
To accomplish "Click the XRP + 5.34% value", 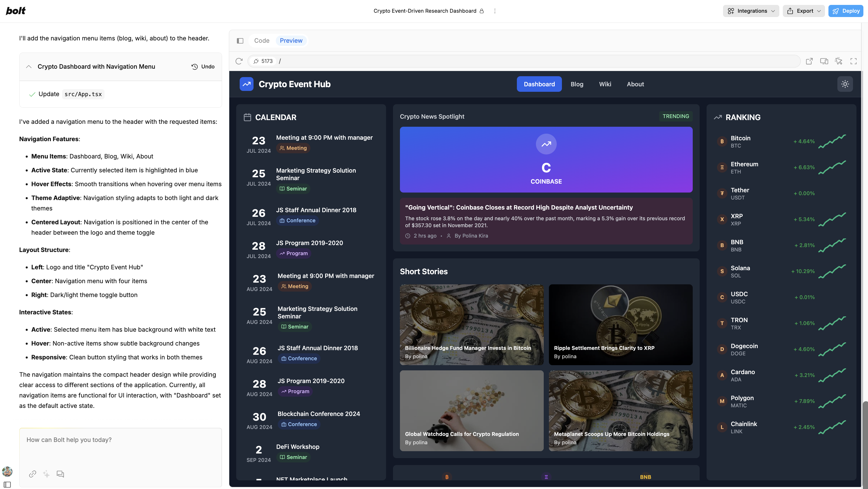I will pos(804,219).
